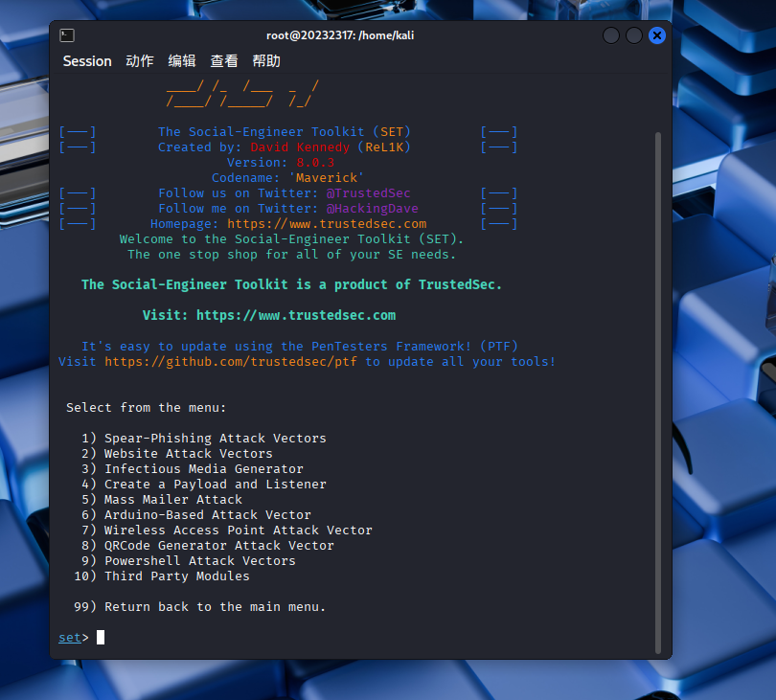Click option 6) Arduino-Based Attack Vector
This screenshot has height=700, width=776.
pos(196,515)
